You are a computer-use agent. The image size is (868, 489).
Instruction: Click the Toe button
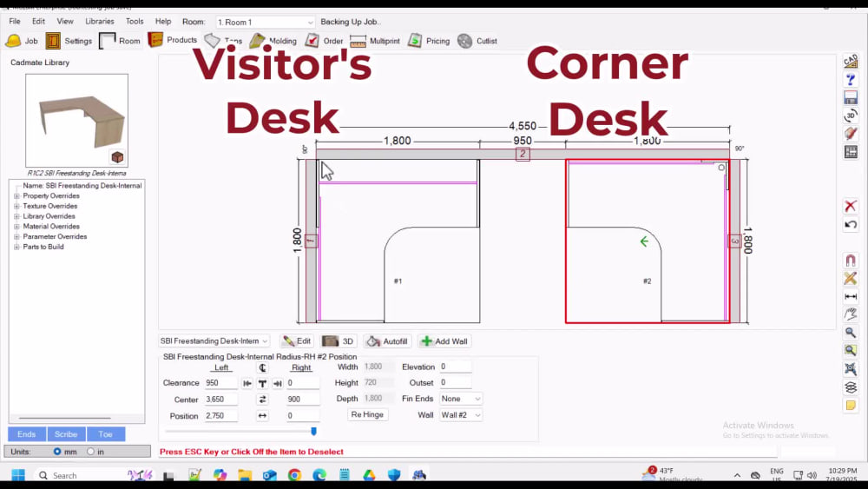[x=105, y=434]
